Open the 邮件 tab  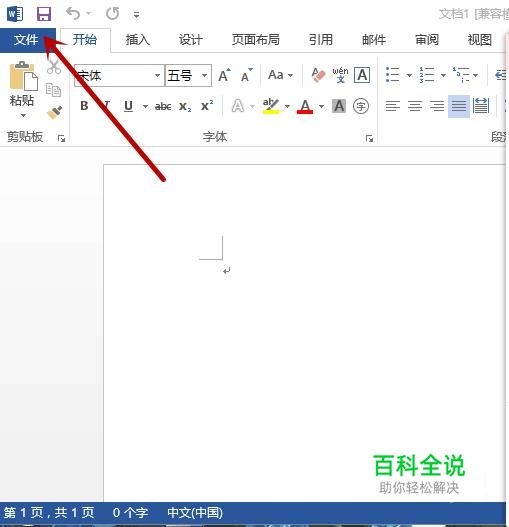[374, 40]
